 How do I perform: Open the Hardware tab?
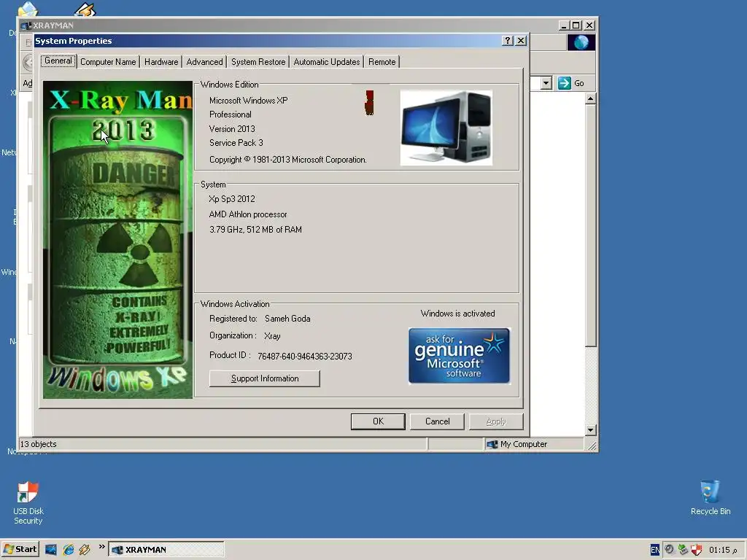[161, 62]
